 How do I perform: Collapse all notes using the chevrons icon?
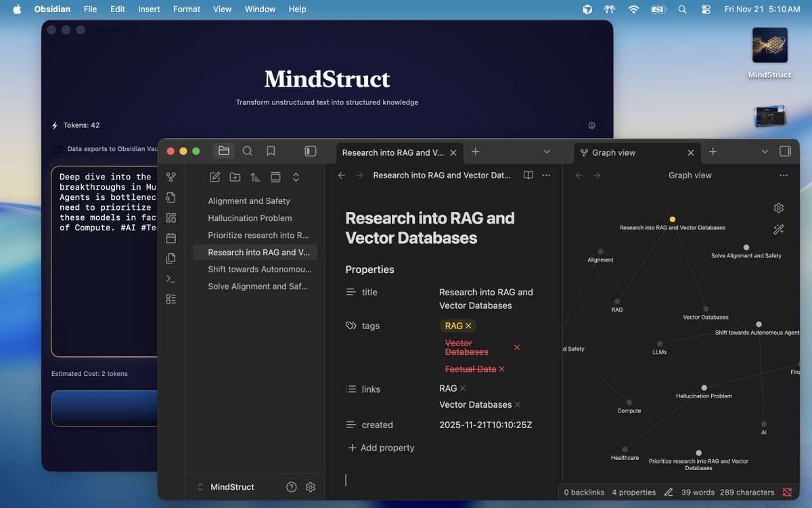pyautogui.click(x=296, y=177)
